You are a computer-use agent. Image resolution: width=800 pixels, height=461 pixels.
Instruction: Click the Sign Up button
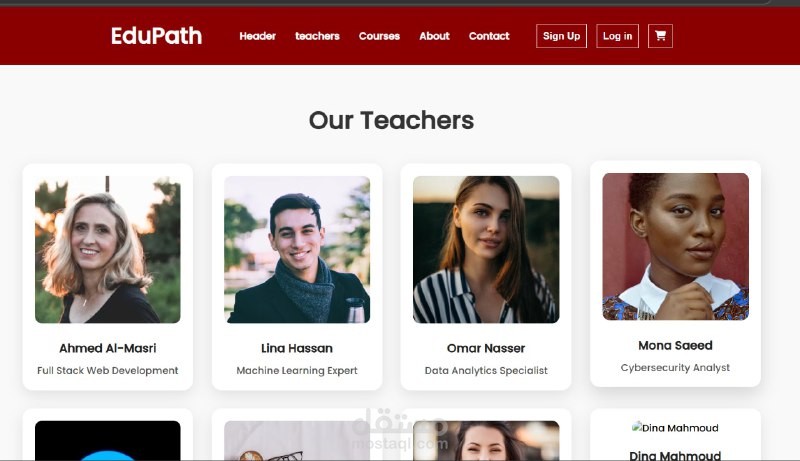click(x=561, y=36)
